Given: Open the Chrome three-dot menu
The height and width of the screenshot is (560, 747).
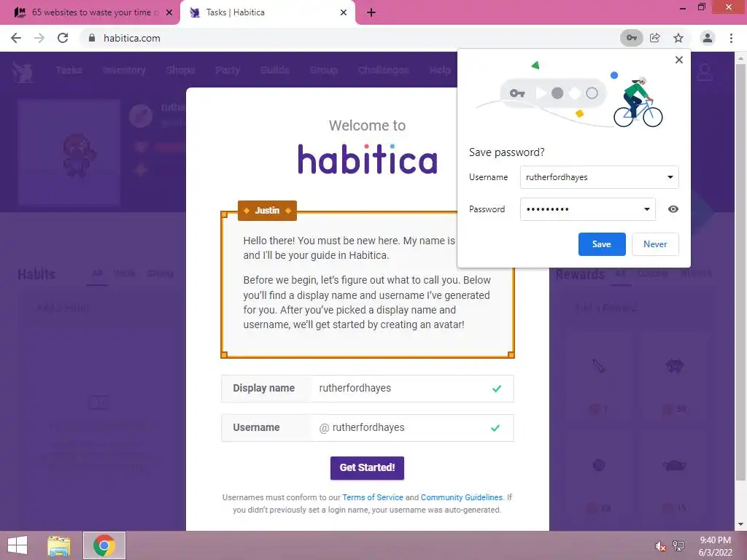Looking at the screenshot, I should (x=731, y=38).
